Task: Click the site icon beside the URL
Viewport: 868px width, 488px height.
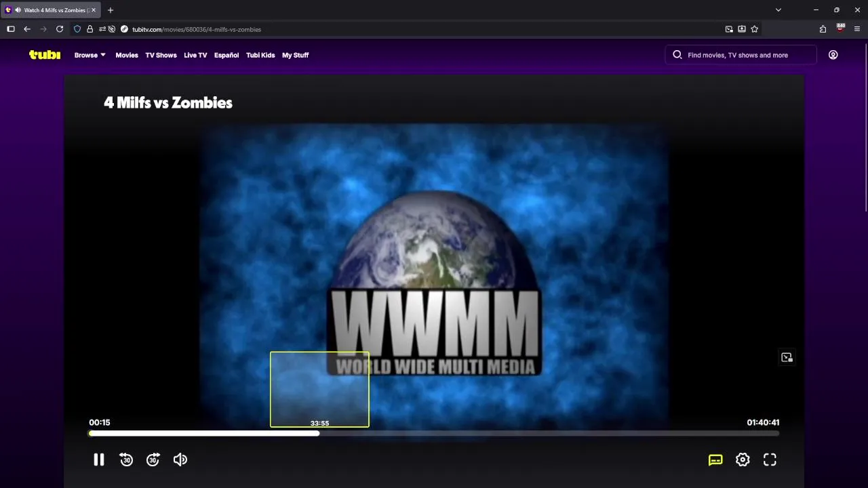Action: pyautogui.click(x=124, y=29)
